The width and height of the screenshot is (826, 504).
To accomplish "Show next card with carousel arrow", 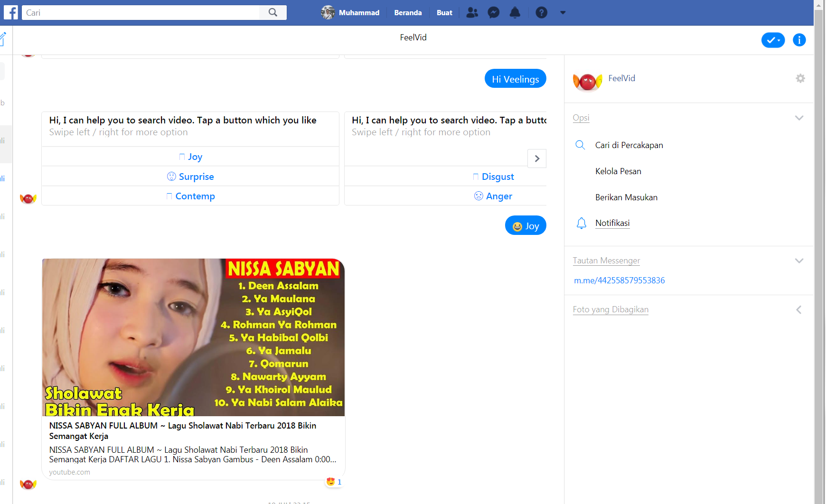I will coord(537,159).
